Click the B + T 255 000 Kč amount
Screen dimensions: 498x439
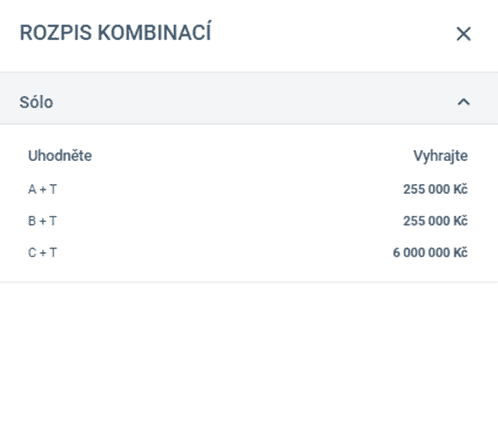click(436, 221)
